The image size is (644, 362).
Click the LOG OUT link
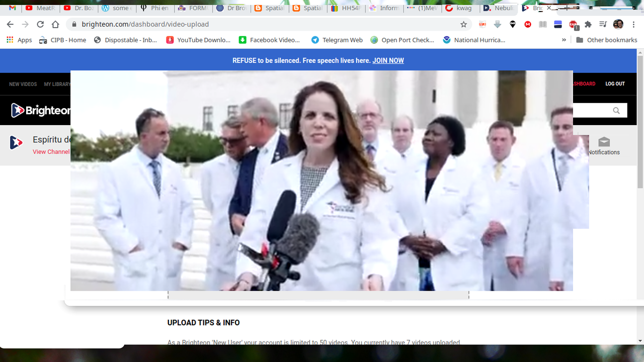point(615,84)
